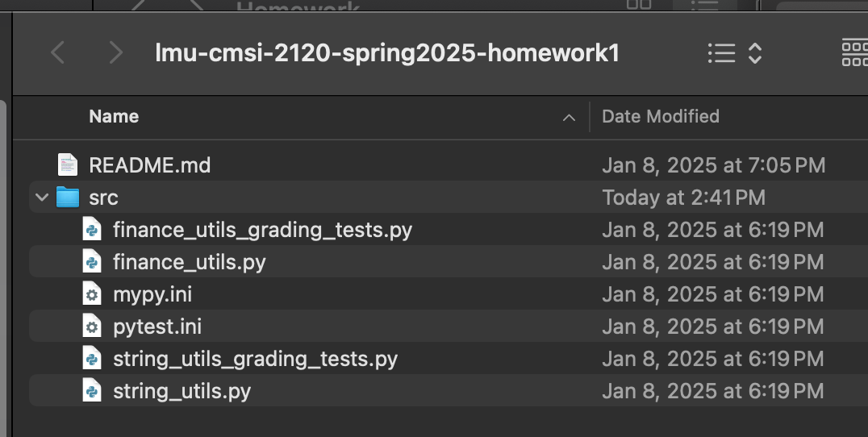The image size is (868, 437).
Task: Select the src folder name
Action: point(103,198)
